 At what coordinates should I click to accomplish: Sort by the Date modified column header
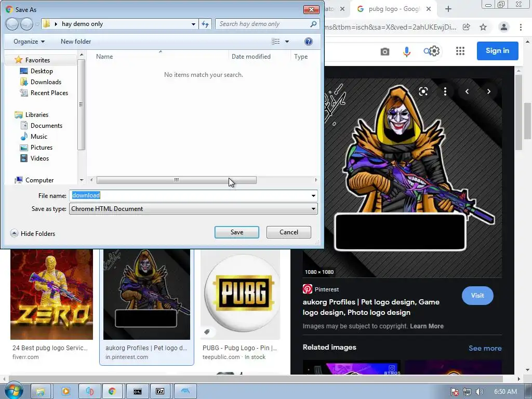(x=251, y=57)
